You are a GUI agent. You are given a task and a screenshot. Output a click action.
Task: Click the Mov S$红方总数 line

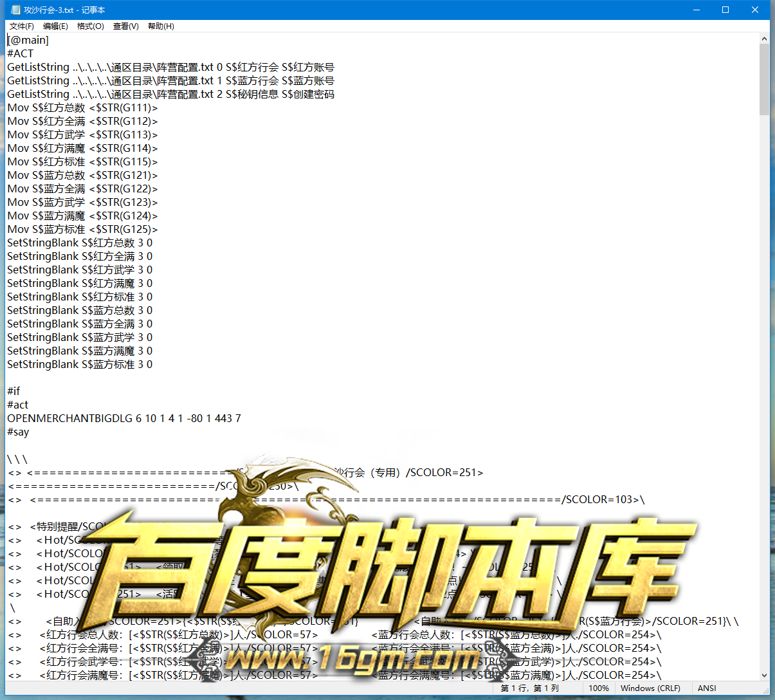[82, 107]
